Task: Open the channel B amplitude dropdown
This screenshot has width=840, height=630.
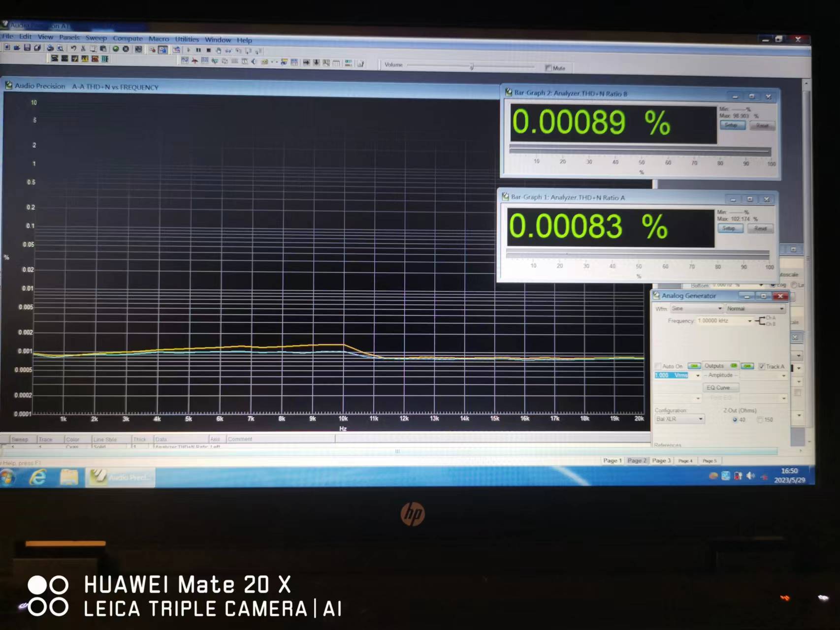Action: [783, 376]
